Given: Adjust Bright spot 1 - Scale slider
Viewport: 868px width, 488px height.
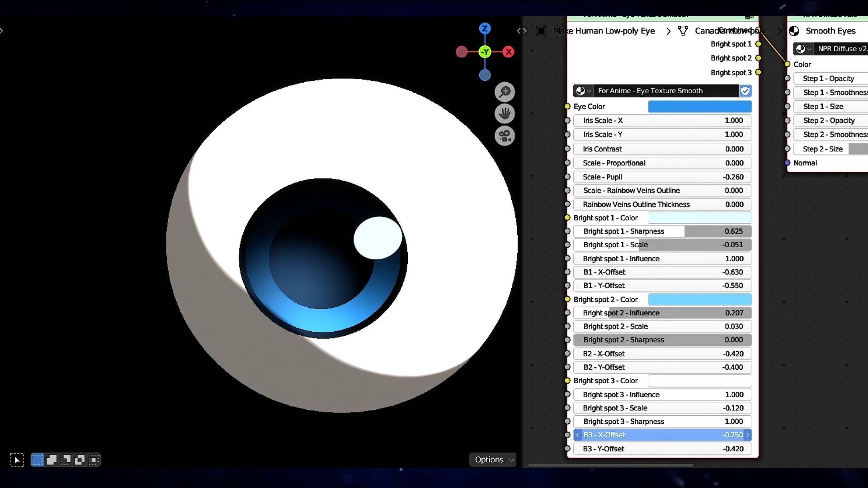Looking at the screenshot, I should [x=662, y=245].
